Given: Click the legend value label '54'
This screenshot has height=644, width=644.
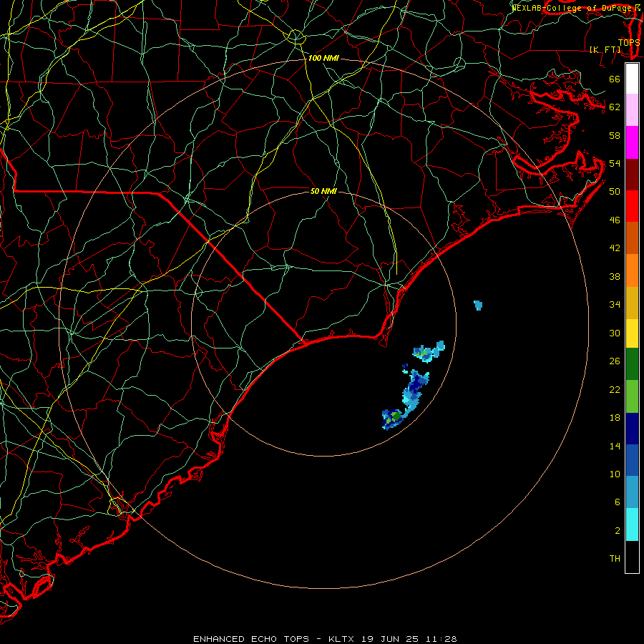Looking at the screenshot, I should [615, 163].
